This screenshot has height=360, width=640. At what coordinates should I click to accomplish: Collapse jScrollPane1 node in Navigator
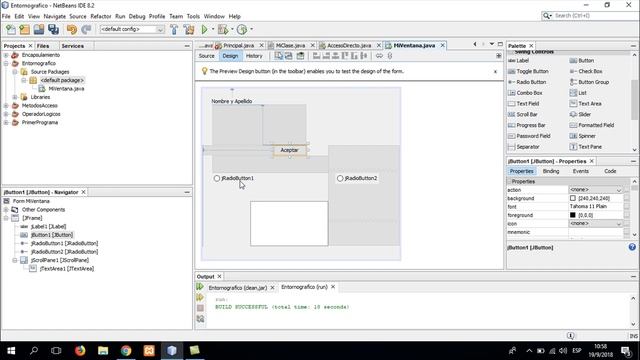15,260
